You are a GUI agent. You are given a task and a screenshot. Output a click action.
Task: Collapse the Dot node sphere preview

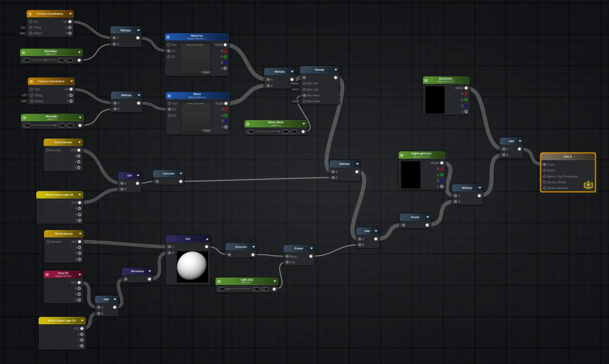point(206,239)
